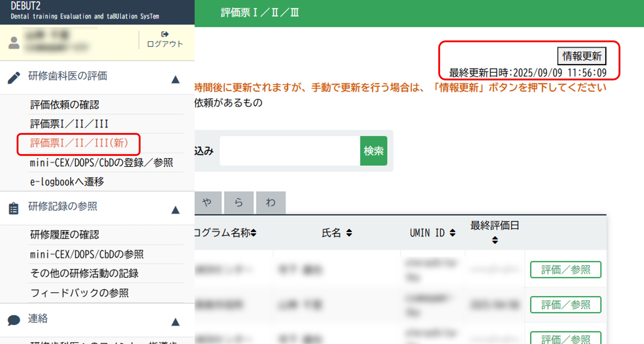Collapse the 研修歯科医の評価 section arrow
Screen dimensions: 644x344
[175, 79]
